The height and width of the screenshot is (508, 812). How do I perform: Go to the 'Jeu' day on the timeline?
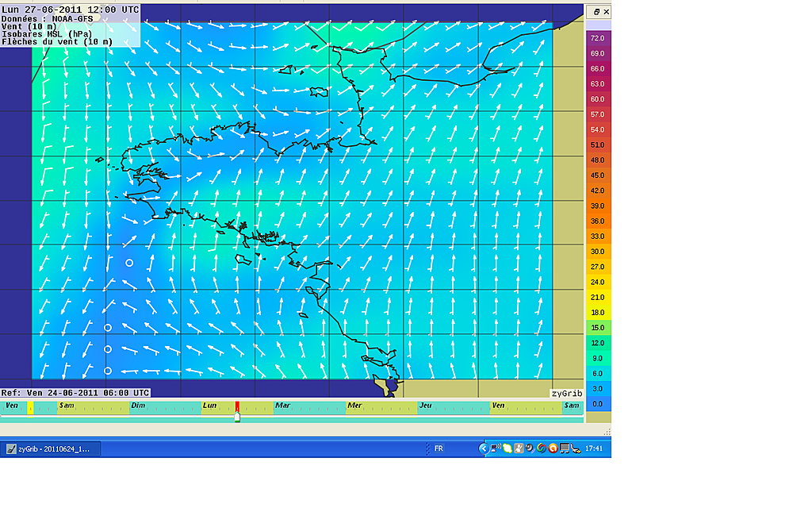tap(426, 406)
